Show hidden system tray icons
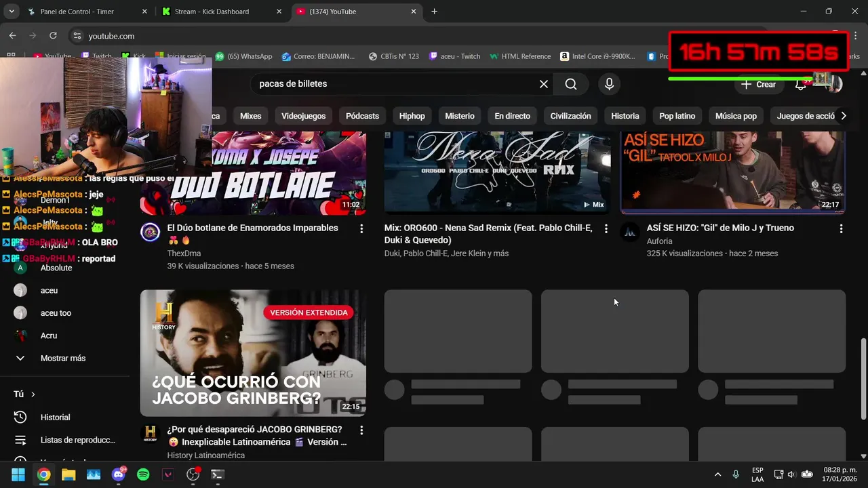The width and height of the screenshot is (868, 488). coord(717,474)
